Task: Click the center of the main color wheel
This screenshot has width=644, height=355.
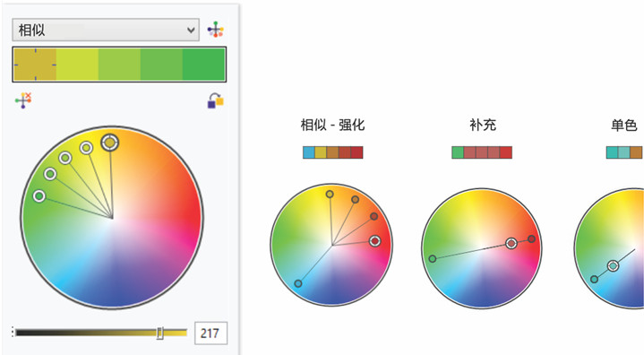Action: (x=112, y=218)
